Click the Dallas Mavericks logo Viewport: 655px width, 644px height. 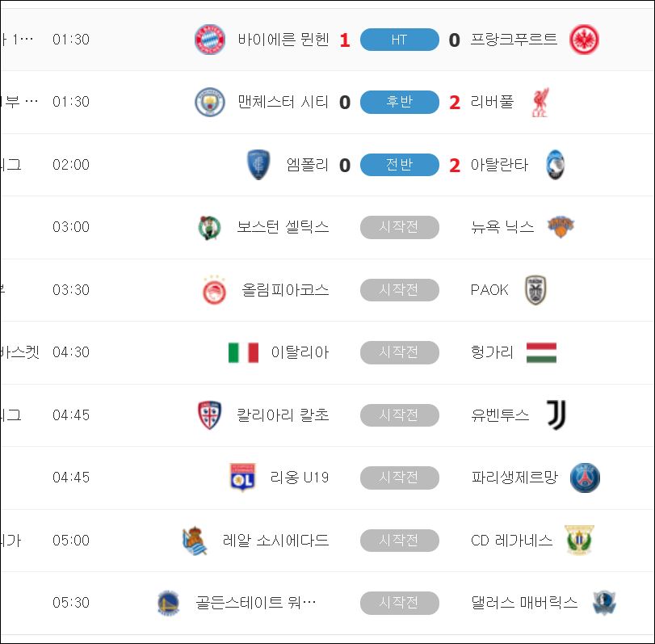(604, 603)
